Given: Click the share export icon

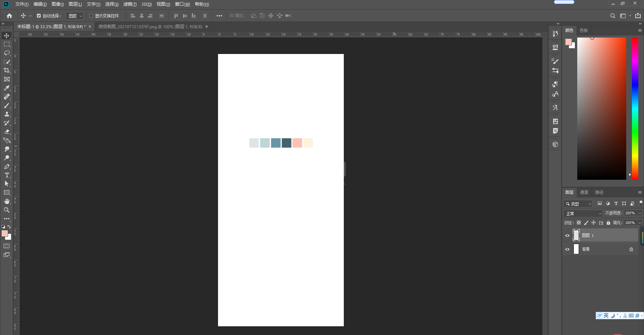Looking at the screenshot, I should (x=638, y=16).
